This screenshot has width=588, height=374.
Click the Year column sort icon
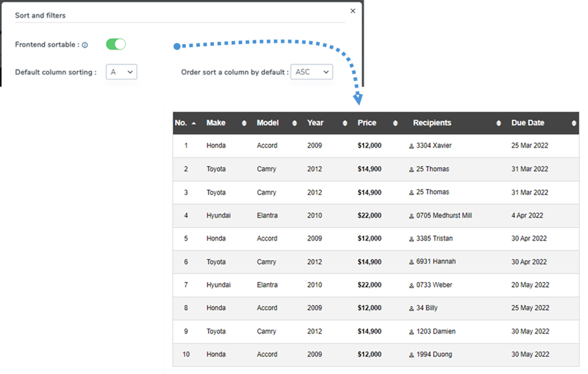point(345,123)
